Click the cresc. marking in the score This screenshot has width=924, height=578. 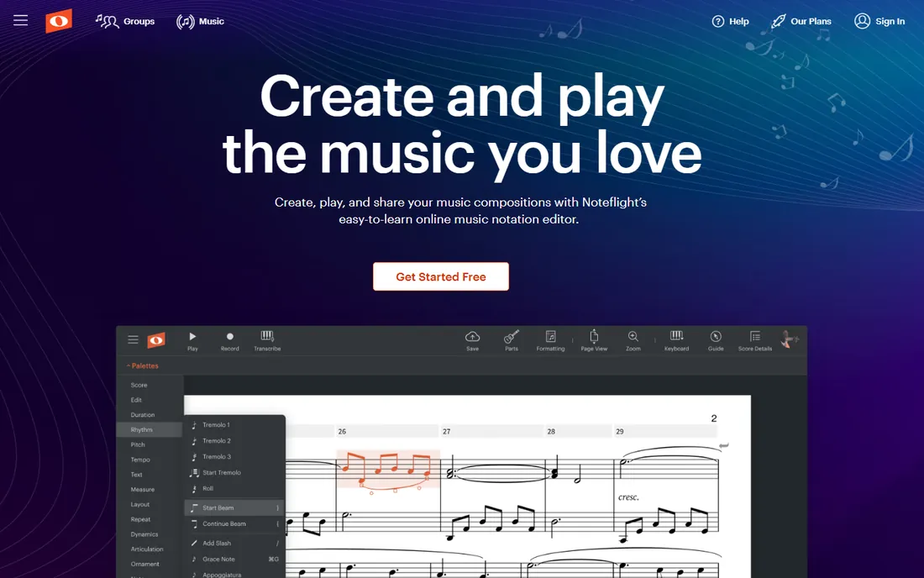[x=629, y=497]
